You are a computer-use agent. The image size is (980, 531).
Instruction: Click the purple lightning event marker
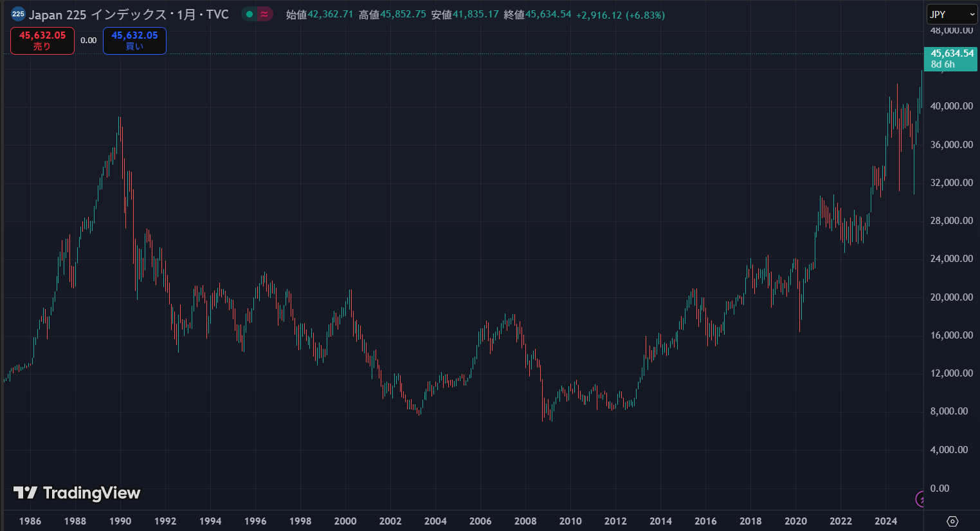920,499
